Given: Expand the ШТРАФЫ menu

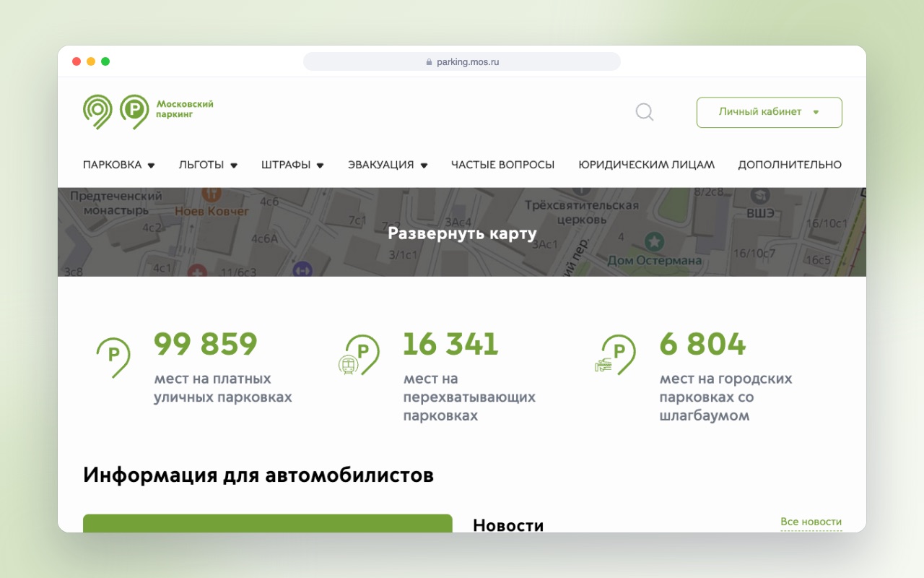Looking at the screenshot, I should (292, 165).
